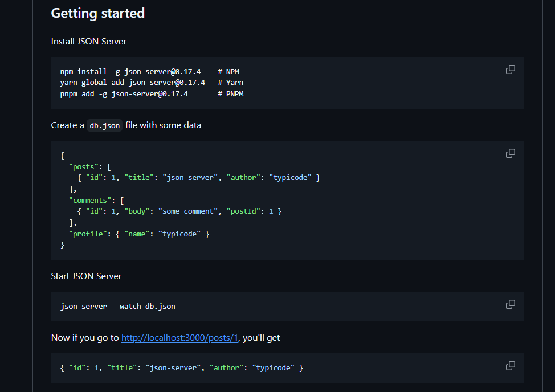The width and height of the screenshot is (555, 392).
Task: Click the npm install -g command line
Action: click(130, 71)
